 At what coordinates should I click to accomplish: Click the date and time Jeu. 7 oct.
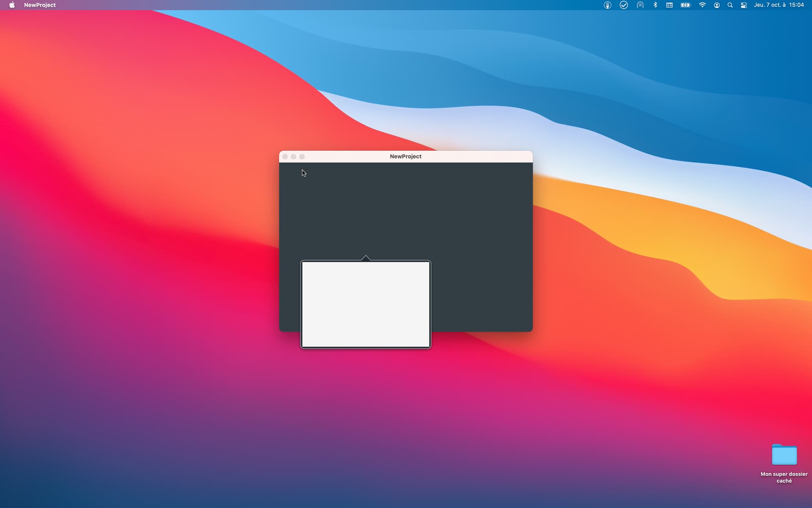coord(779,5)
